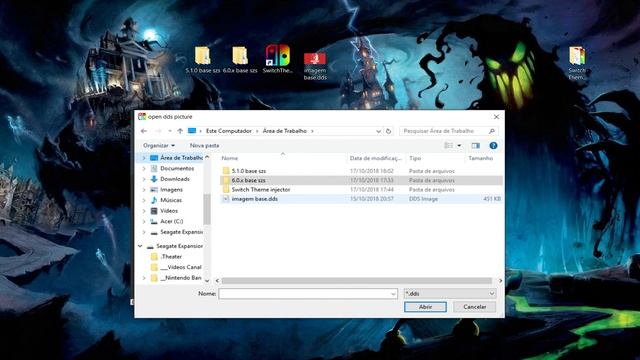
Task: Open the Switch Them... archive icon on desktop
Action: (x=577, y=62)
